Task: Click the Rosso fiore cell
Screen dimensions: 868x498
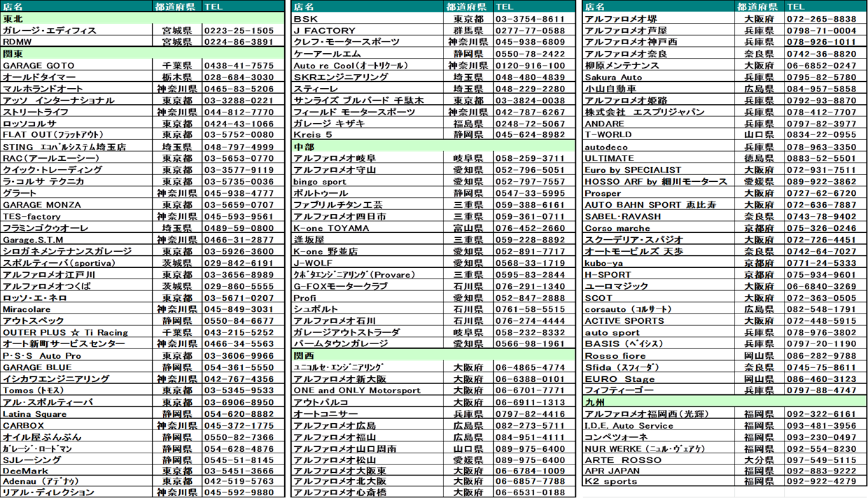Action: pos(659,356)
